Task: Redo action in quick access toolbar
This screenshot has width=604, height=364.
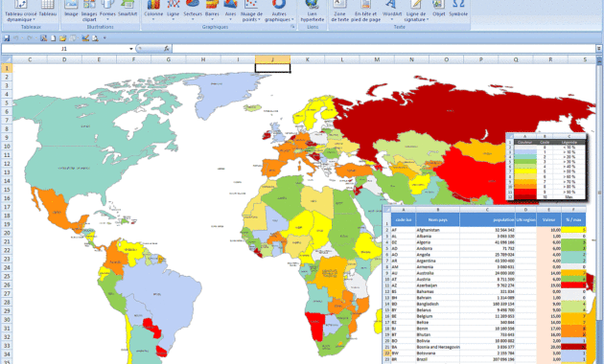Action: pos(30,38)
